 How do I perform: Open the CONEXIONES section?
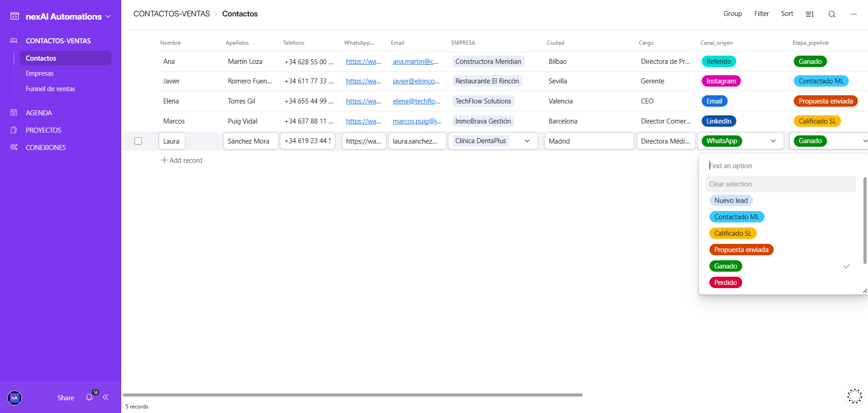(x=46, y=147)
